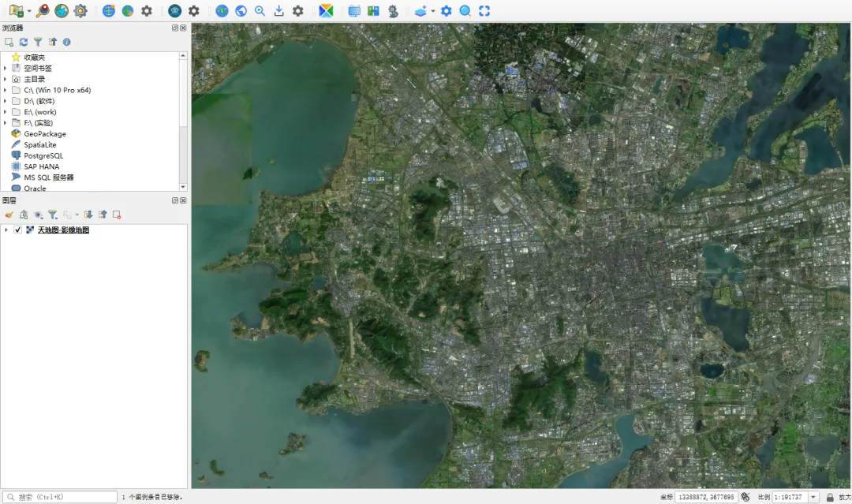Screen dimensions: 852x504
Task: Expand the 空间书签 node
Action: 6,68
